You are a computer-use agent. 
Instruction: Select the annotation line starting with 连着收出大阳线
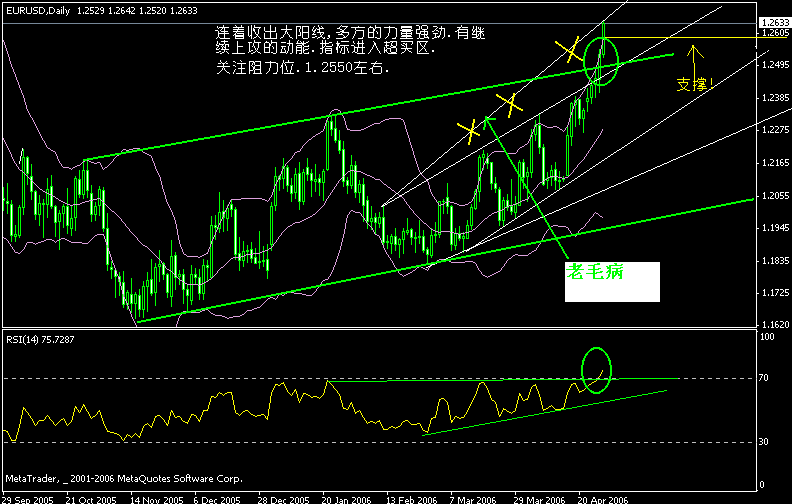pos(350,33)
